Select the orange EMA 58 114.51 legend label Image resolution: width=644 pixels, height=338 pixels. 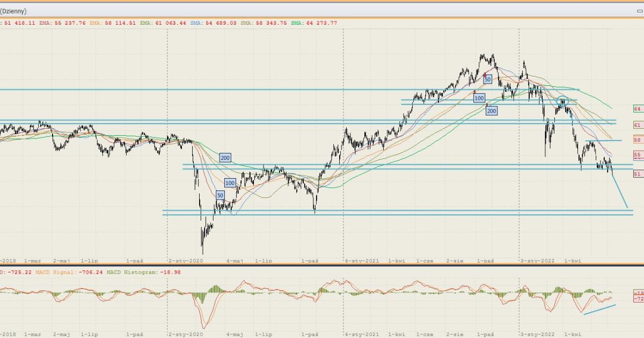pos(112,23)
